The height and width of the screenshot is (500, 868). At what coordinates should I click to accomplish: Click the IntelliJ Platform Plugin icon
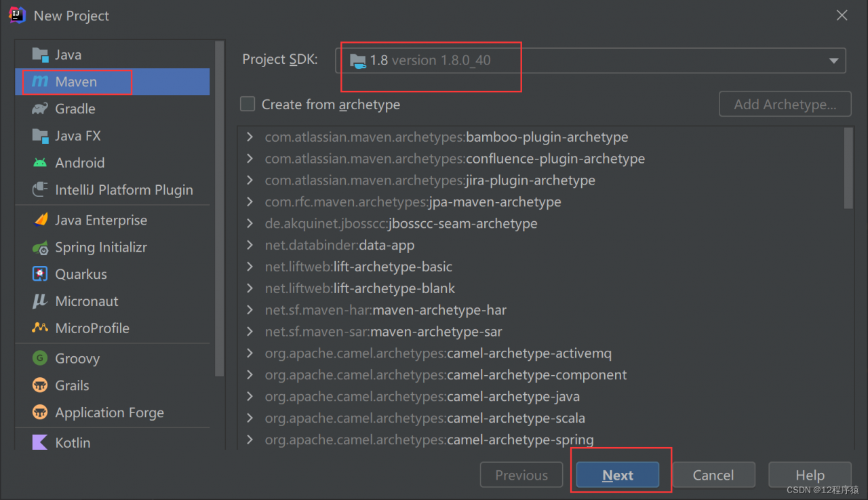pos(40,190)
